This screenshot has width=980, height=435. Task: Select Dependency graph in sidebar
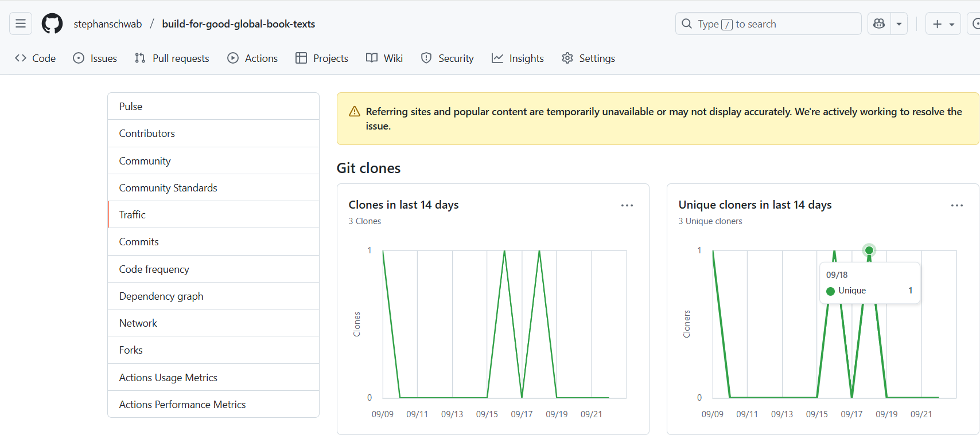(161, 296)
